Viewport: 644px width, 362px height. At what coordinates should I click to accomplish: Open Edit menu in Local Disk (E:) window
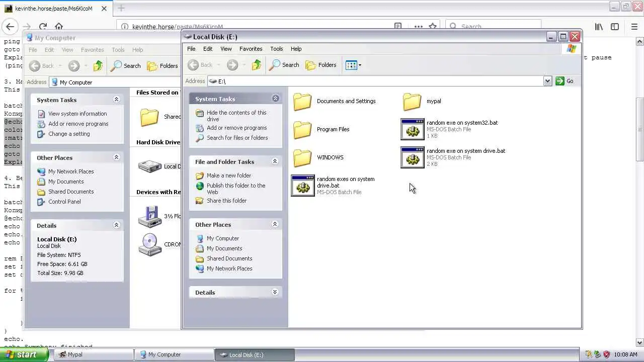[208, 49]
